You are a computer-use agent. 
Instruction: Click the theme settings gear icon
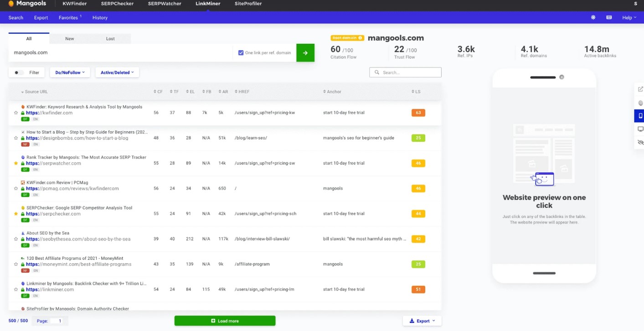click(593, 17)
